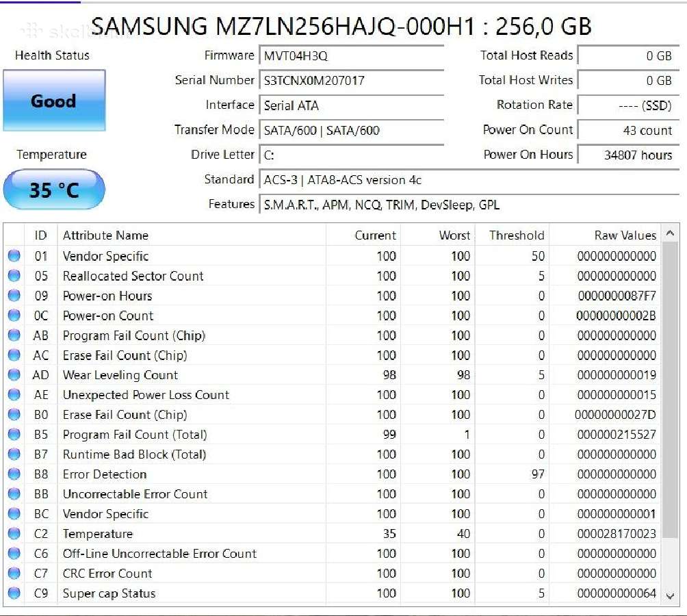Click the Total Host Reads value field
This screenshot has width=687, height=616.
pos(628,55)
